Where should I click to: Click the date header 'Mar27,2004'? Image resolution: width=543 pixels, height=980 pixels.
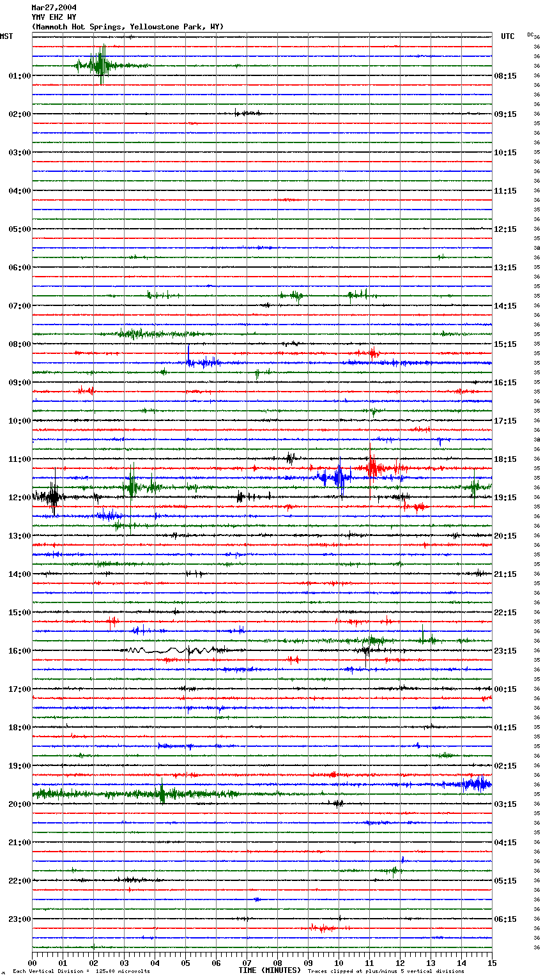(x=54, y=8)
